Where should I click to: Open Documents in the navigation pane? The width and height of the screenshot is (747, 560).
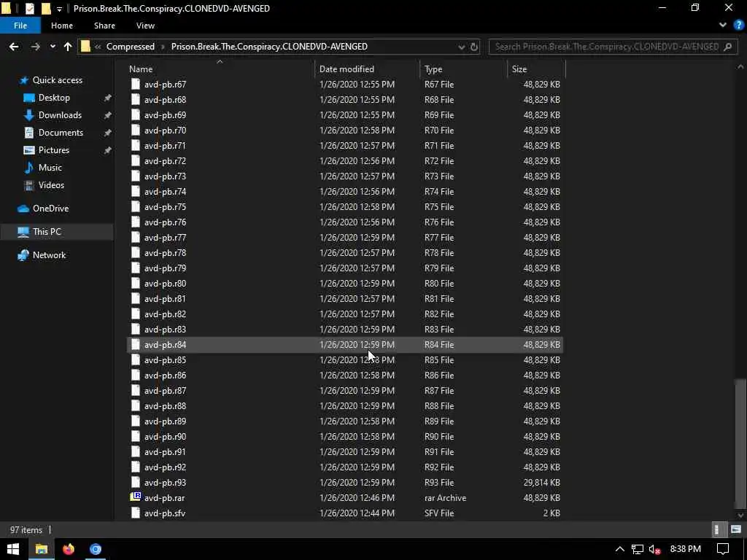[x=61, y=133]
